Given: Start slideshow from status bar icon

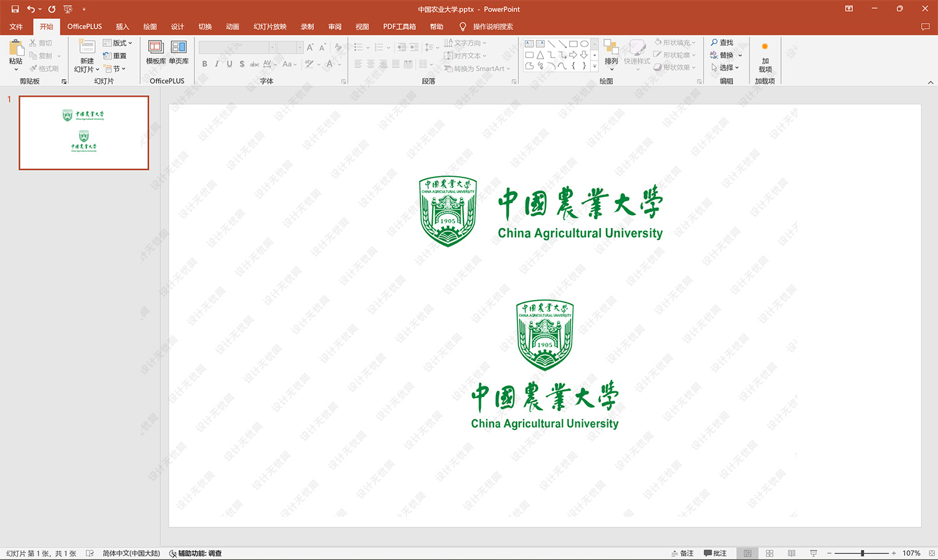Looking at the screenshot, I should coord(814,553).
